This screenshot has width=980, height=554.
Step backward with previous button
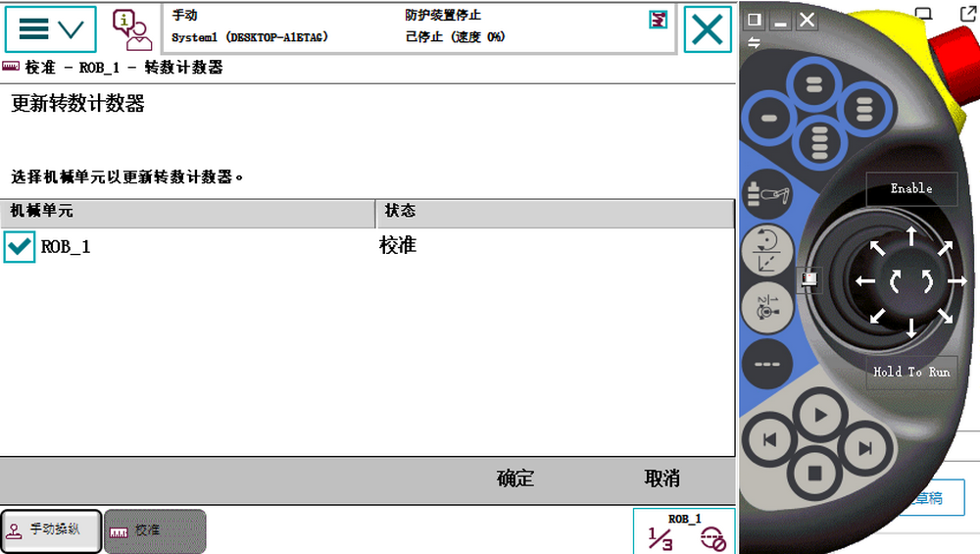(x=770, y=439)
